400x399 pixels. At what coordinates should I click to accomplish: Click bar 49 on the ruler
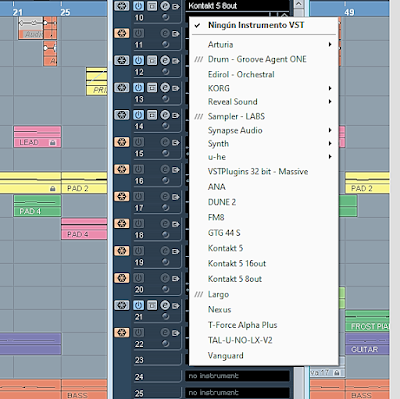coord(349,12)
